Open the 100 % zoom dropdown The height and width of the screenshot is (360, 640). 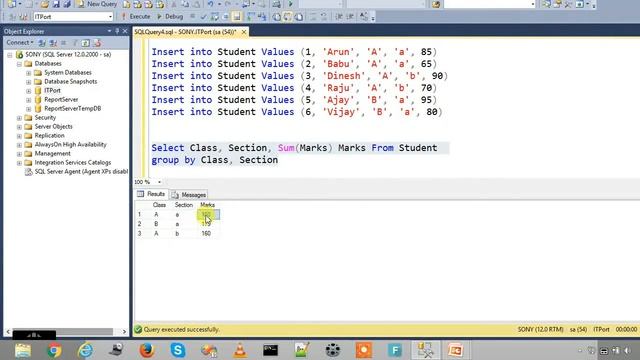click(x=159, y=182)
